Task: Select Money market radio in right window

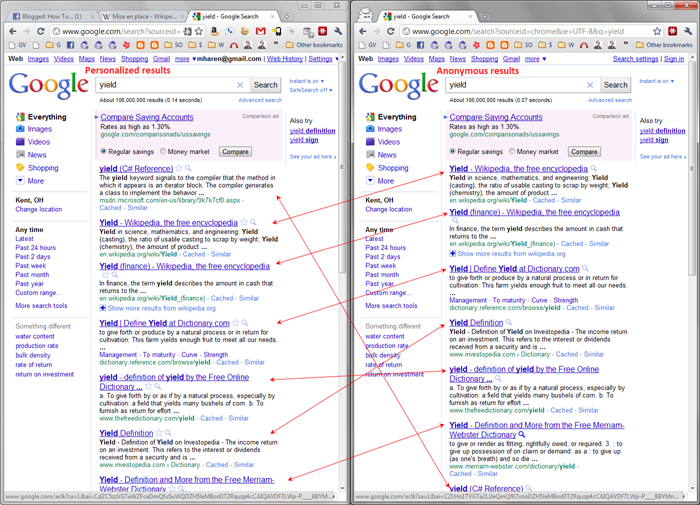Action: coord(512,151)
